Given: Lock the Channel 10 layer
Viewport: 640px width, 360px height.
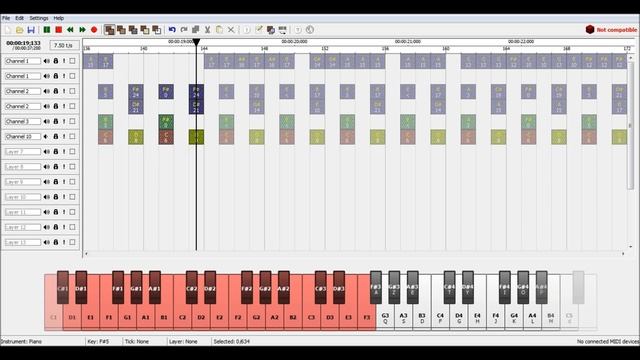Looking at the screenshot, I should click(x=56, y=136).
